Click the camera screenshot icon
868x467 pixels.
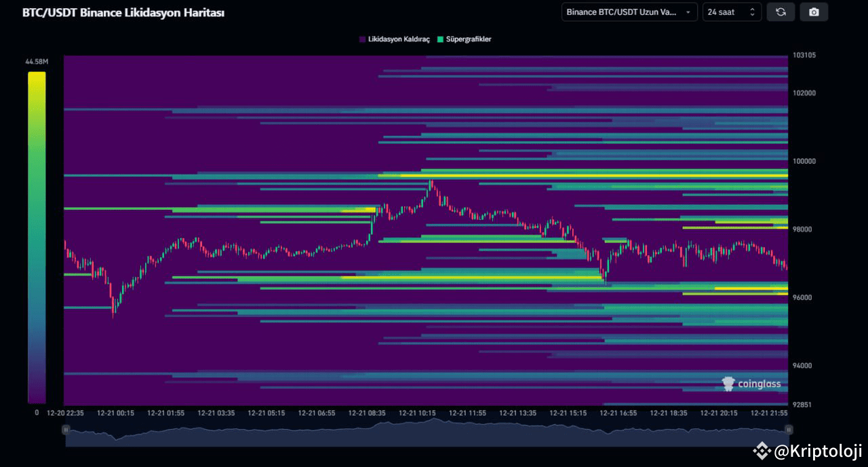click(814, 12)
